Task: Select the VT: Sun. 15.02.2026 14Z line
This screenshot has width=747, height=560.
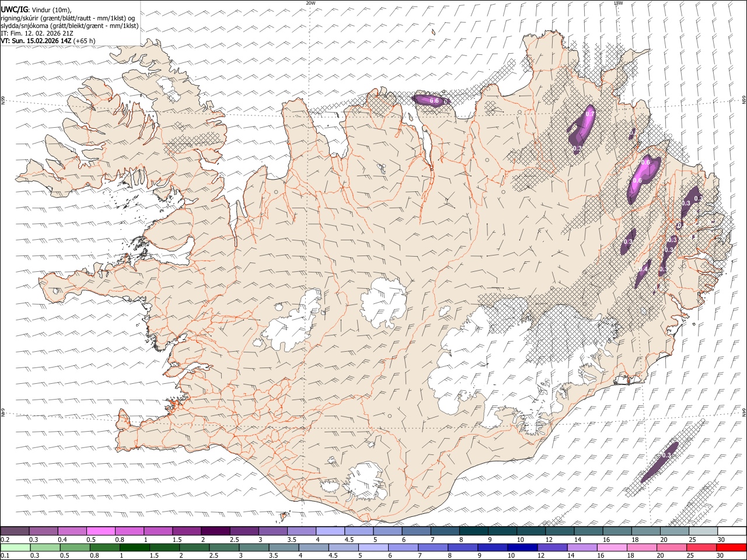Action: (48, 41)
